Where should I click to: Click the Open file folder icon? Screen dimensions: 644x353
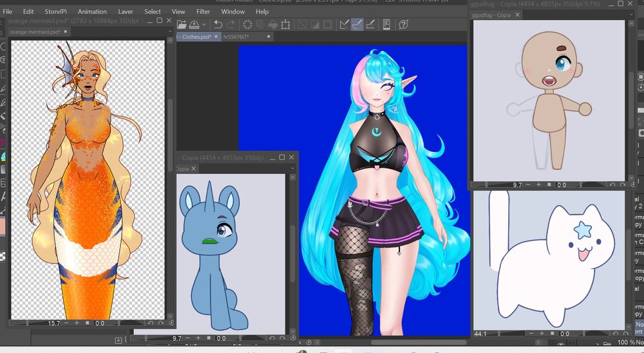182,24
